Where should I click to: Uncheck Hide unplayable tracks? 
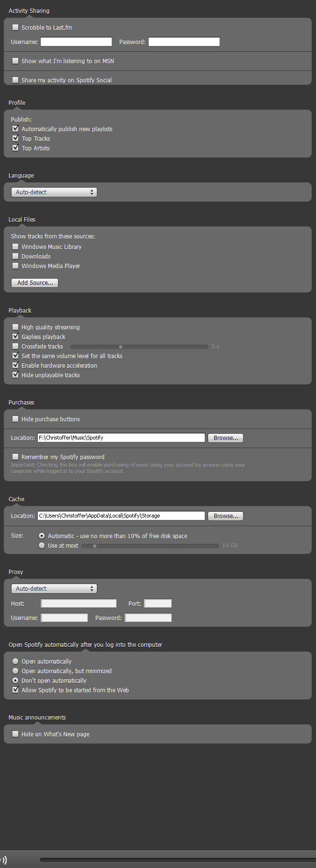(15, 375)
